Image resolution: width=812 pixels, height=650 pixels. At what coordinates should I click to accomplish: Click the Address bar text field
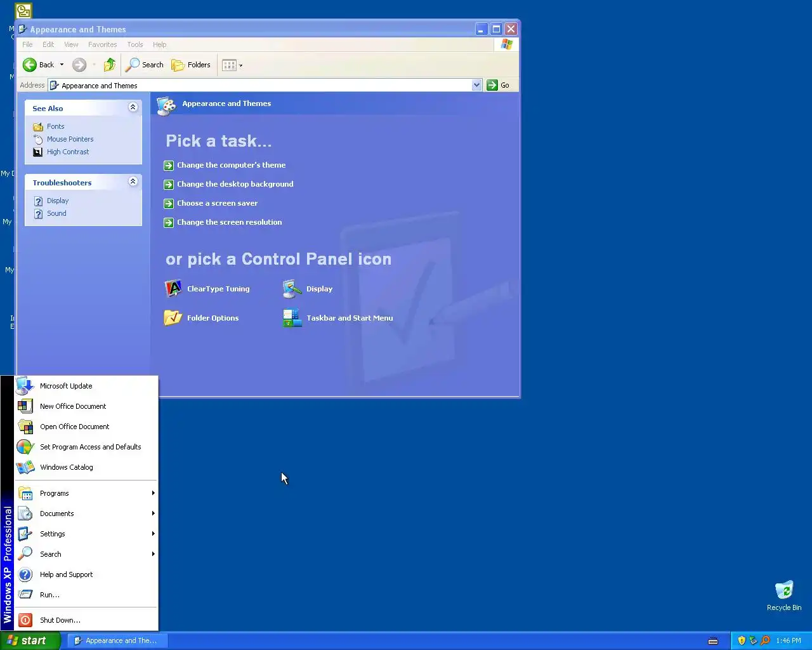(260, 85)
